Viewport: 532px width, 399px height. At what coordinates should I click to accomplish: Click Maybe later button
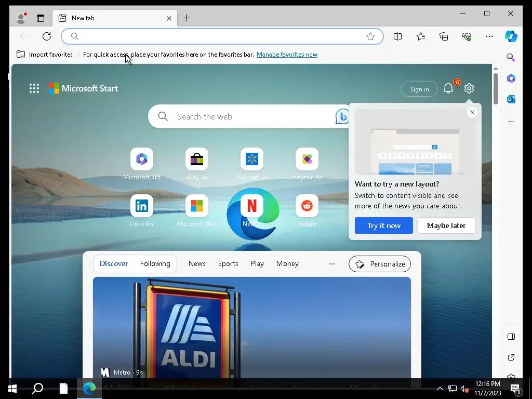pyautogui.click(x=446, y=225)
